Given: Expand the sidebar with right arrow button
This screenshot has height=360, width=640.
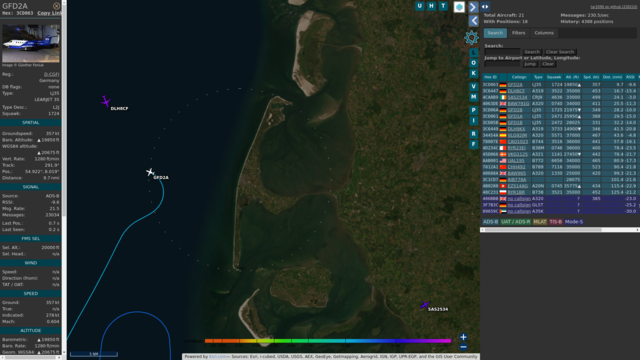Looking at the screenshot, I should tap(473, 7).
